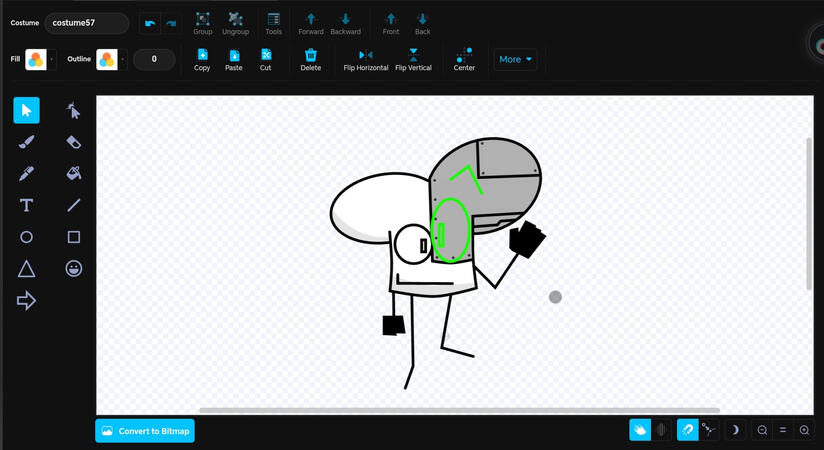Screen dimensions: 824x450
Task: Click Convert to Bitmap button
Action: click(x=144, y=431)
